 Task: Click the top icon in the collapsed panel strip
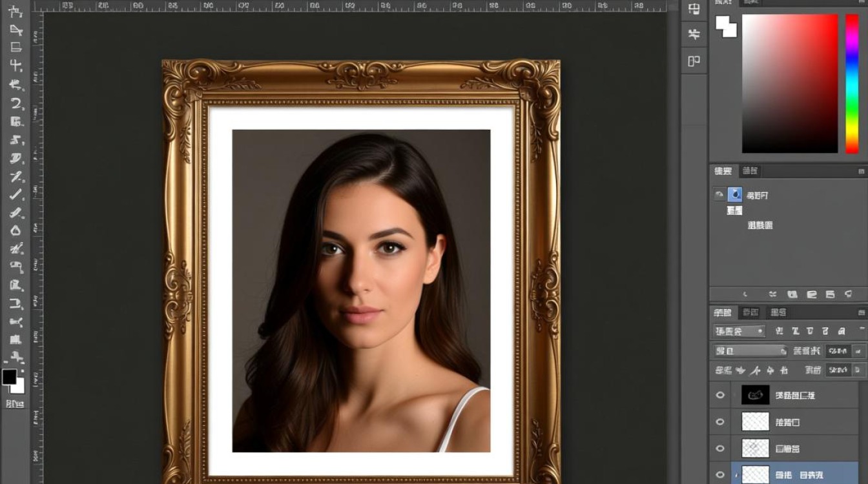694,10
